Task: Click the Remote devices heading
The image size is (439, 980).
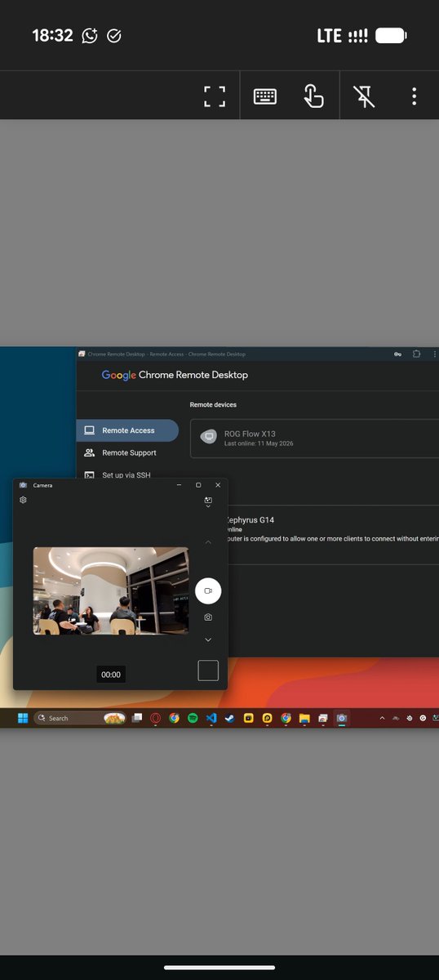Action: (x=213, y=405)
